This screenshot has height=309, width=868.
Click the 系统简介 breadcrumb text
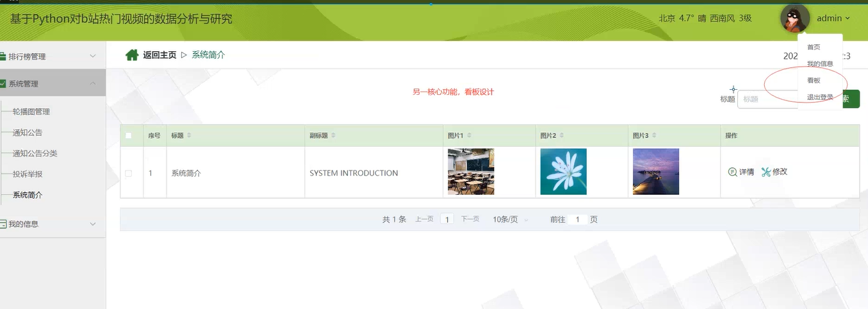208,55
